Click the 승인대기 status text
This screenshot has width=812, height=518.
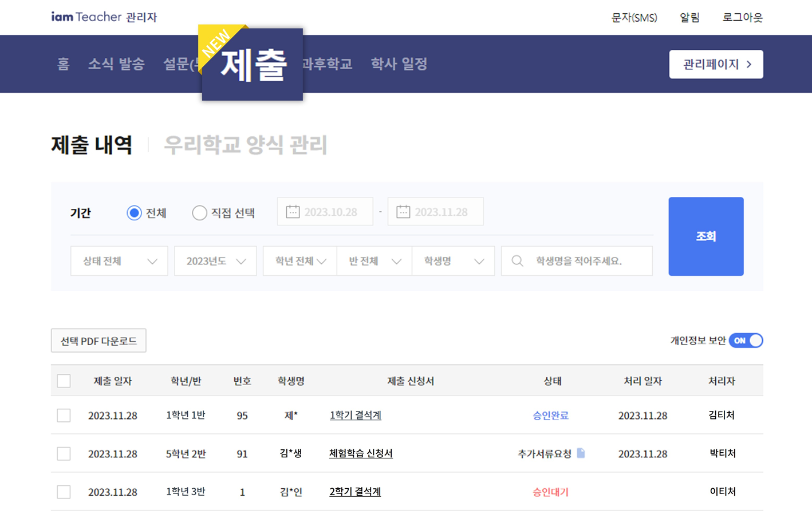tap(551, 492)
